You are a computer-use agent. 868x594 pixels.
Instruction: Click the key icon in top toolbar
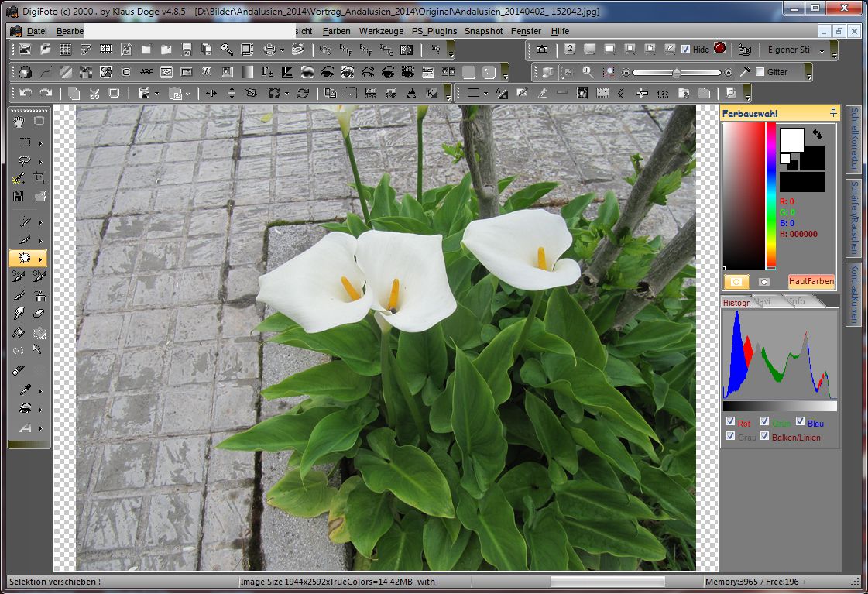(x=226, y=50)
